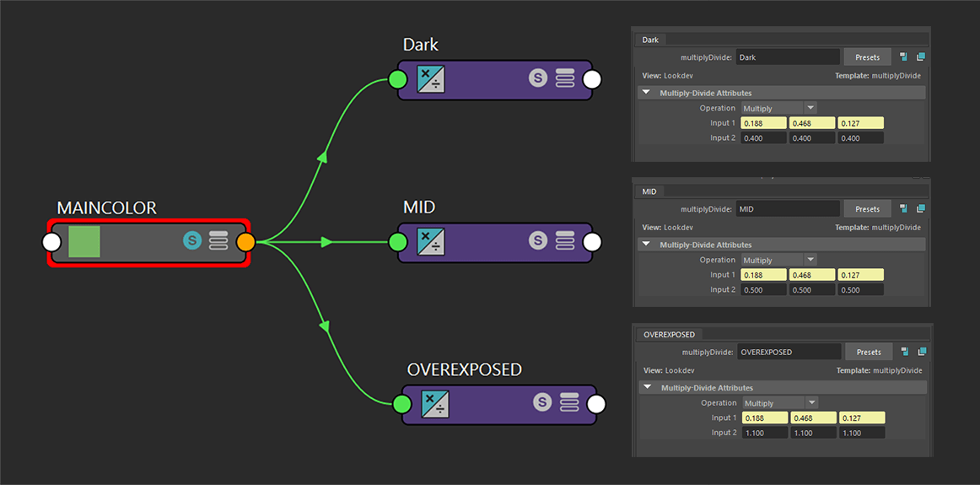Open the Operation dropdown in MID panel
The width and height of the screenshot is (980, 485).
778,260
